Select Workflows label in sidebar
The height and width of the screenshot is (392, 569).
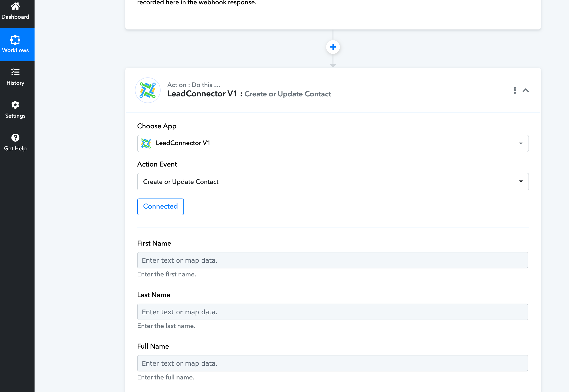tap(15, 50)
